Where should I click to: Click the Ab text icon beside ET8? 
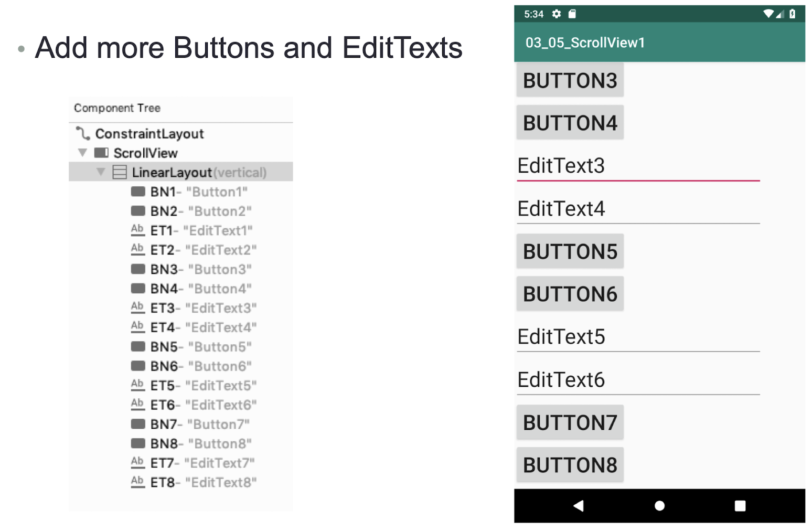(x=137, y=482)
